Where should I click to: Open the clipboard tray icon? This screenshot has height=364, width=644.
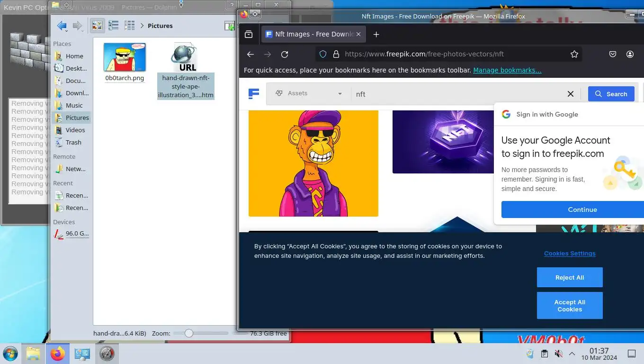pyautogui.click(x=545, y=354)
